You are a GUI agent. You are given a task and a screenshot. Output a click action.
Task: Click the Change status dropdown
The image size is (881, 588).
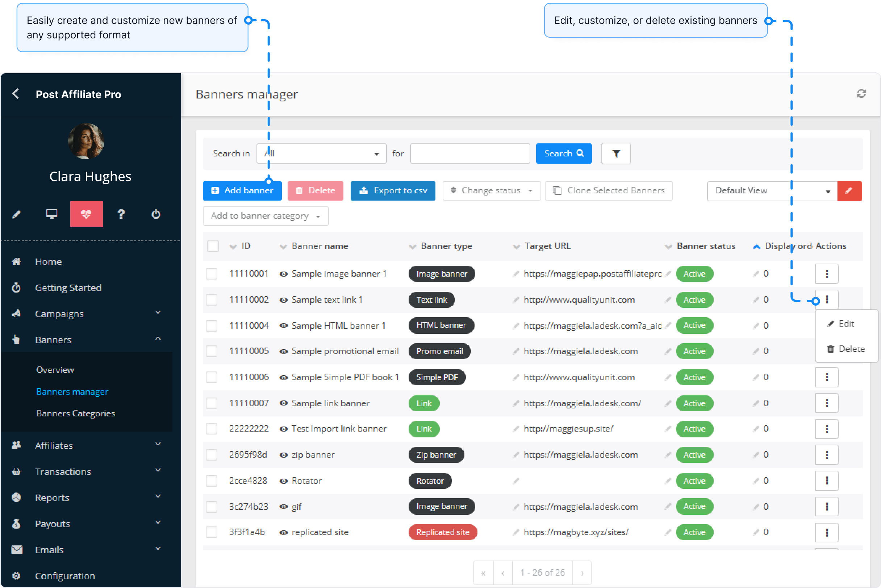coord(491,190)
